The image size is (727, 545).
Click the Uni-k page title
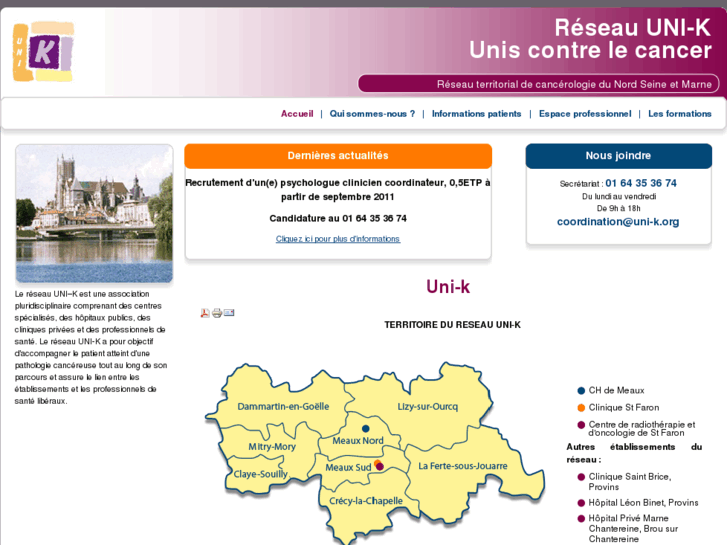click(x=448, y=287)
